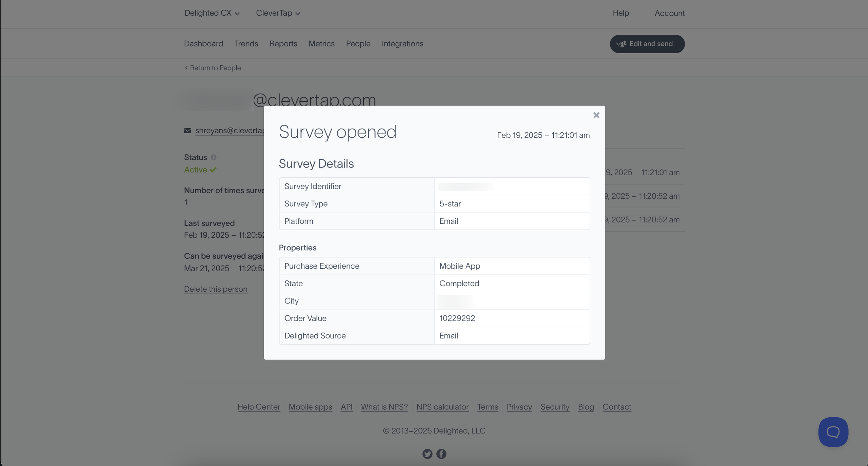The height and width of the screenshot is (466, 868).
Task: Close the Survey opened dialog
Action: click(x=596, y=115)
